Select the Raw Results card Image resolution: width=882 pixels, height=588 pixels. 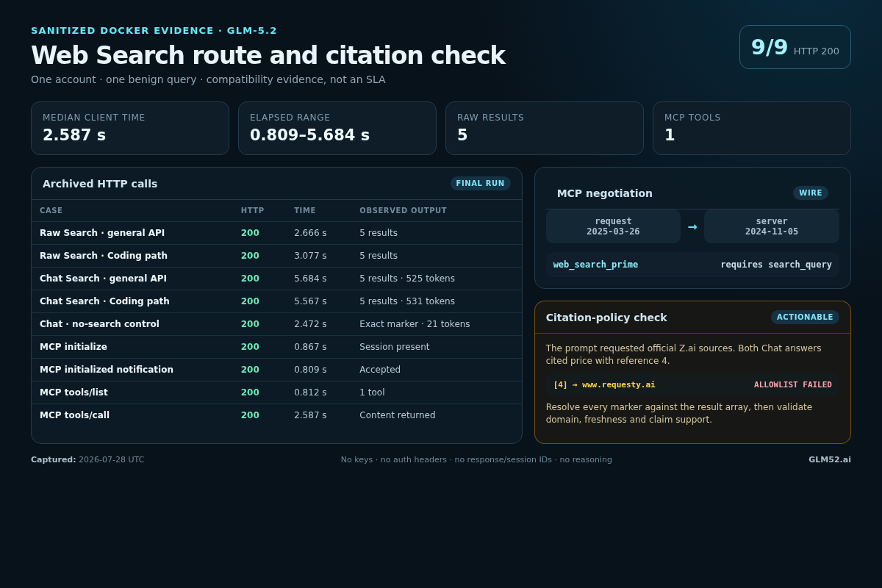[x=545, y=128]
